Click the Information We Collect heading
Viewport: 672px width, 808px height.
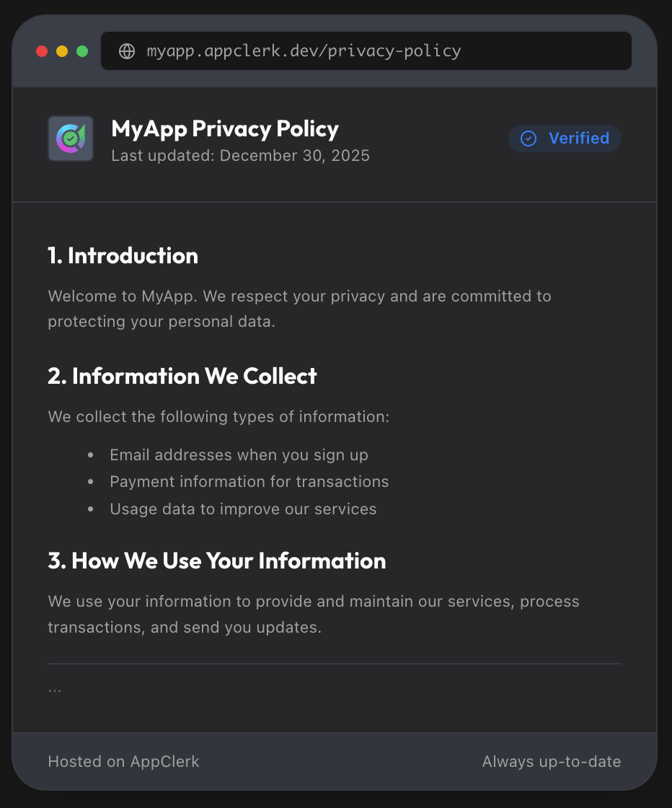(x=182, y=376)
